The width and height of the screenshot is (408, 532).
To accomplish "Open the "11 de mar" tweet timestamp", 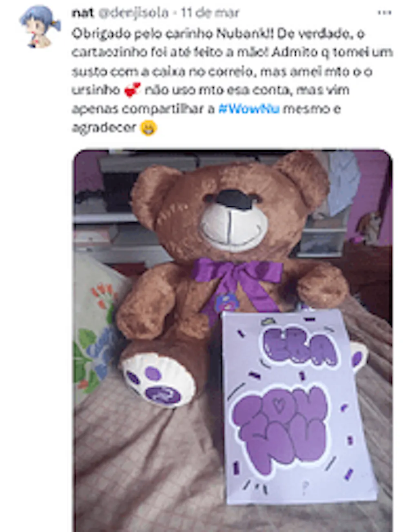I will (210, 13).
